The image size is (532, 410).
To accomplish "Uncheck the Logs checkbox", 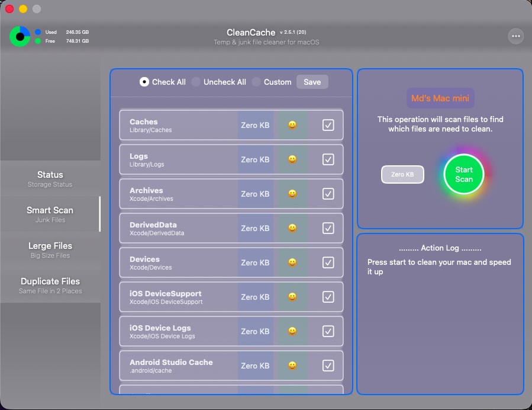I will point(328,159).
